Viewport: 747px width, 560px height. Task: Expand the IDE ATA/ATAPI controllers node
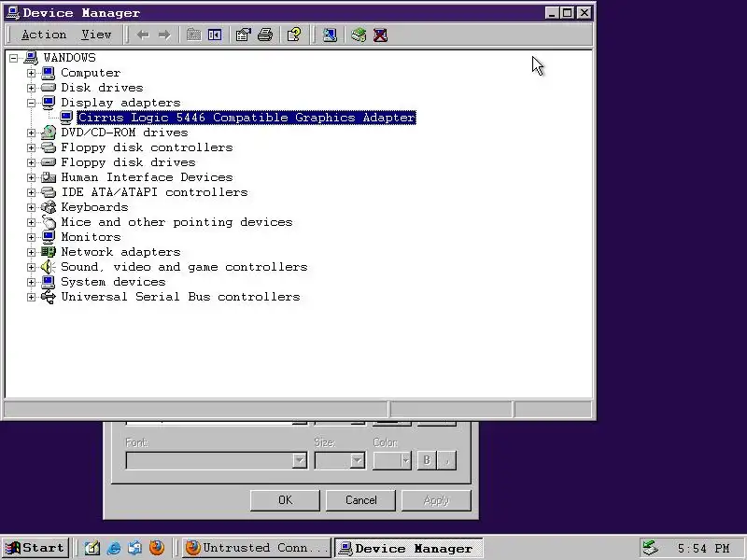click(31, 192)
